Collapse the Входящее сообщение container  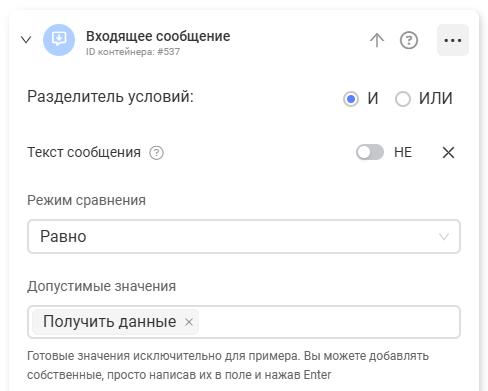point(26,40)
